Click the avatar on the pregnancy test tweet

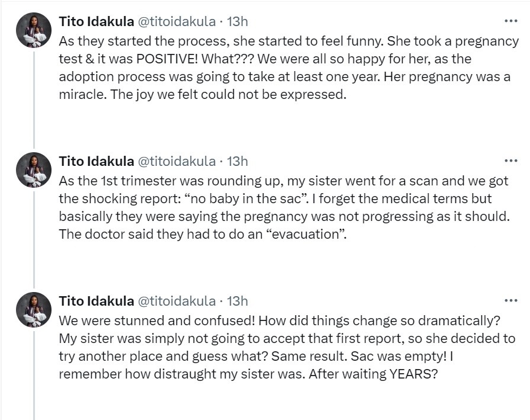pyautogui.click(x=34, y=30)
